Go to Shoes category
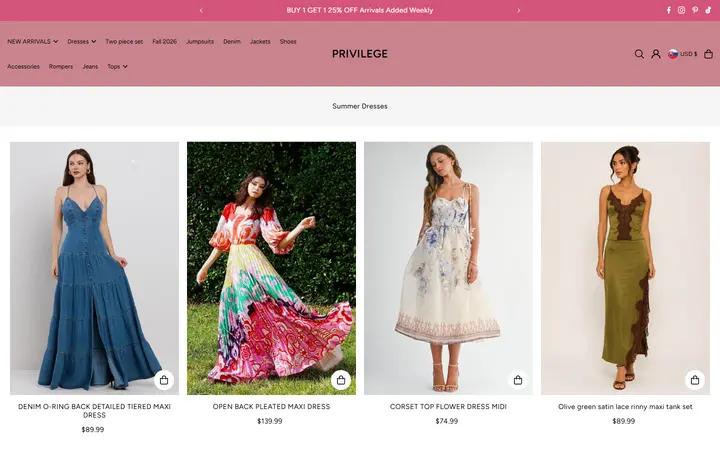The width and height of the screenshot is (720, 450). 288,41
